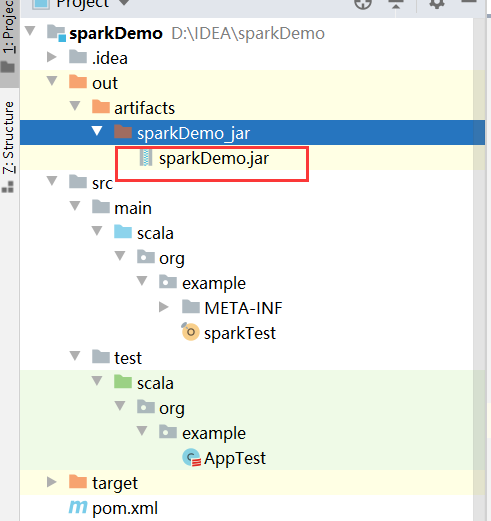
Task: Select the META-INF folder name
Action: (243, 308)
